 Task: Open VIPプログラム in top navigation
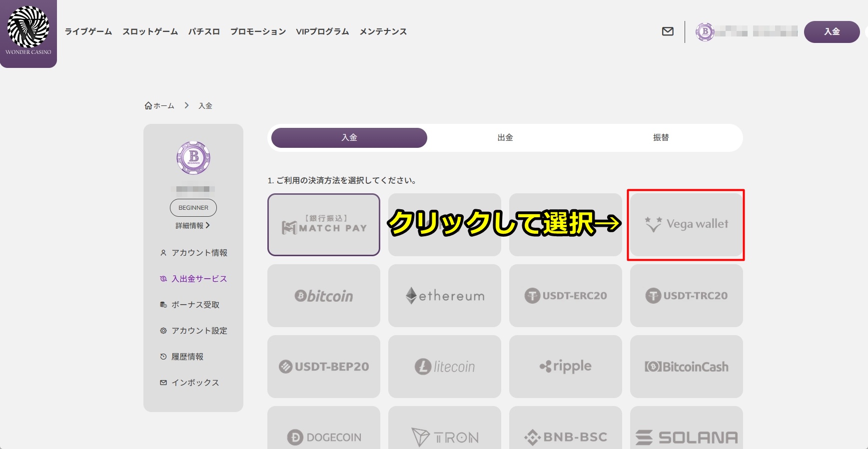coord(322,31)
